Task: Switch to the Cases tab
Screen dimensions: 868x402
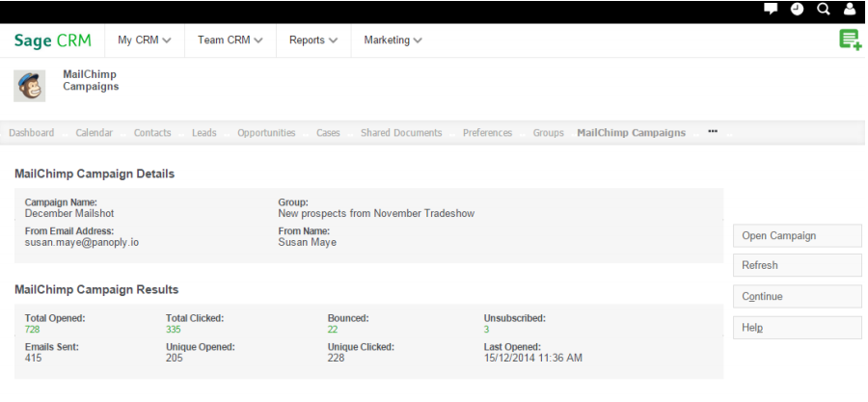Action: click(328, 133)
